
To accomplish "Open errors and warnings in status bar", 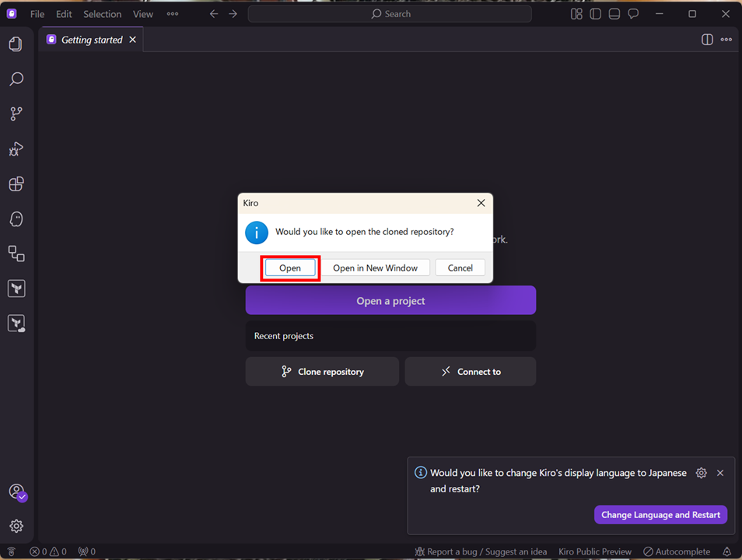I will (x=47, y=551).
